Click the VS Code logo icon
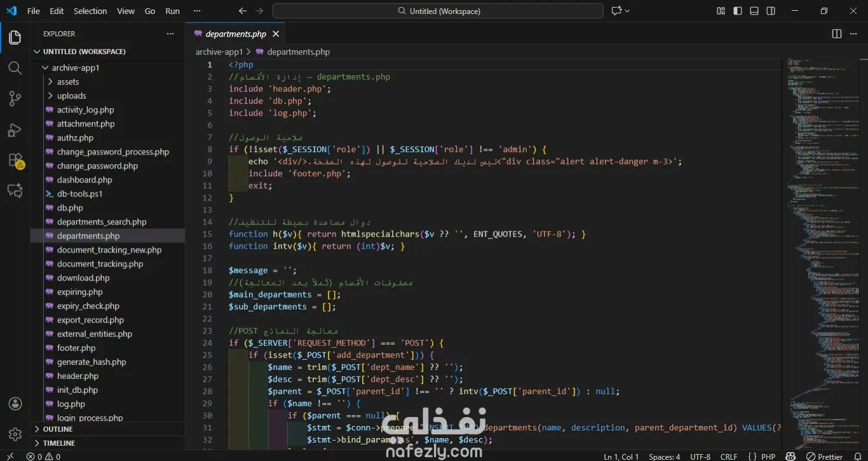The width and height of the screenshot is (868, 461). click(11, 11)
